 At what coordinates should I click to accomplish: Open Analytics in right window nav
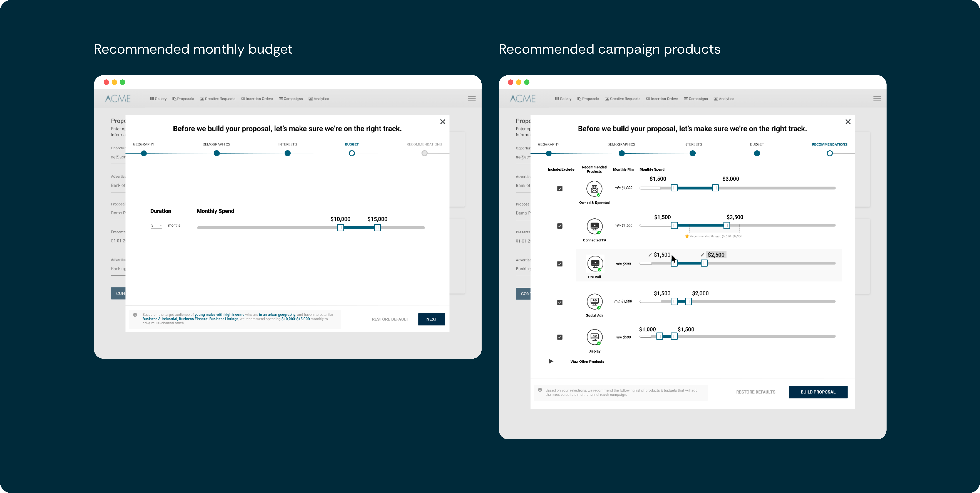click(x=724, y=99)
